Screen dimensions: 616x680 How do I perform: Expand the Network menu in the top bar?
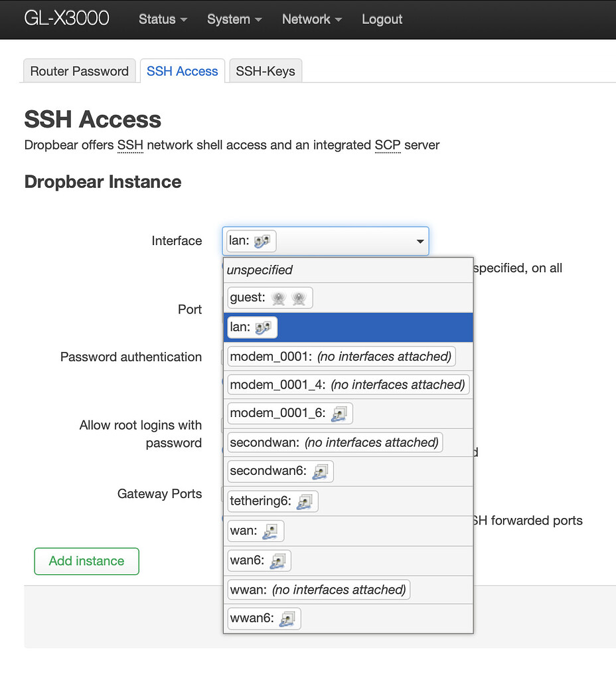(311, 19)
